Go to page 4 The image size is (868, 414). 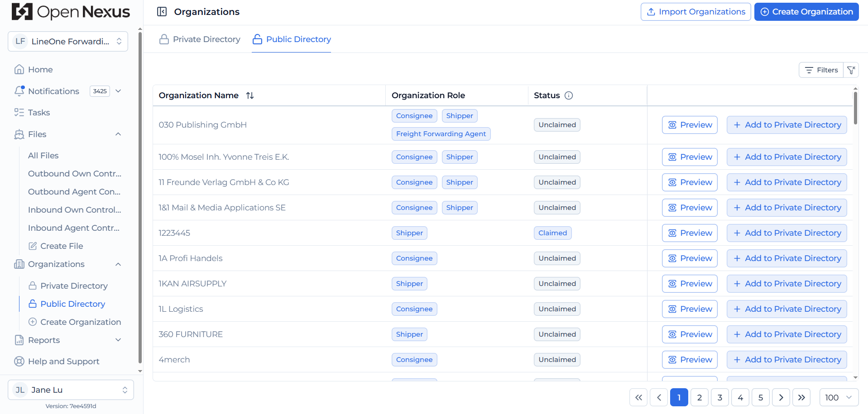click(740, 397)
